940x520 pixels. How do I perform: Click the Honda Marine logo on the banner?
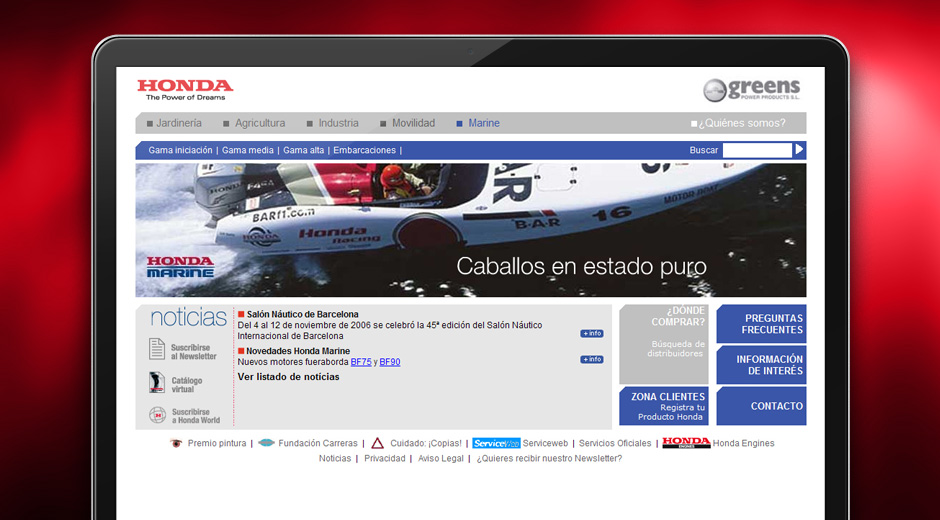[180, 267]
